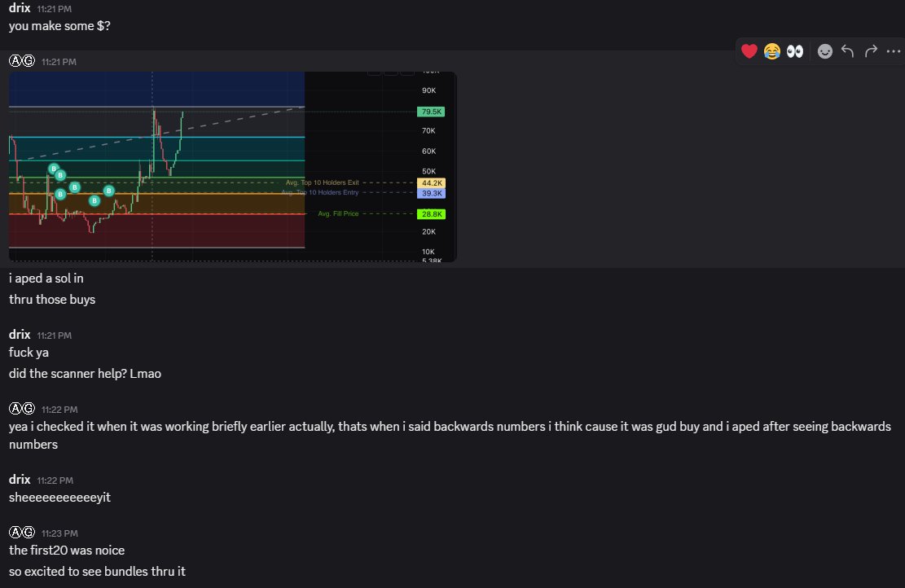This screenshot has width=905, height=588.
Task: Click the message 'did the scanner help? Lmao'
Action: pyautogui.click(x=85, y=374)
